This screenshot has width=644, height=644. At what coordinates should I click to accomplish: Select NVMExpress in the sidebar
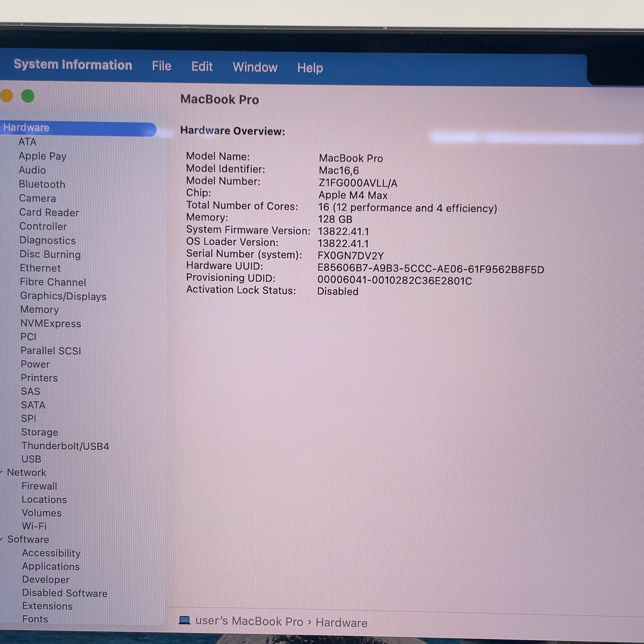(x=51, y=324)
